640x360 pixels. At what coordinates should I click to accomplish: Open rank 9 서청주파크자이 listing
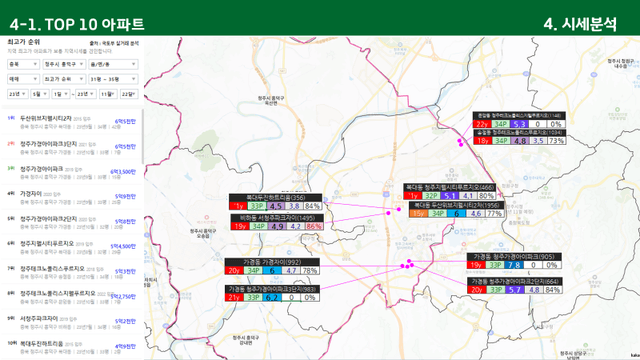coord(72,322)
